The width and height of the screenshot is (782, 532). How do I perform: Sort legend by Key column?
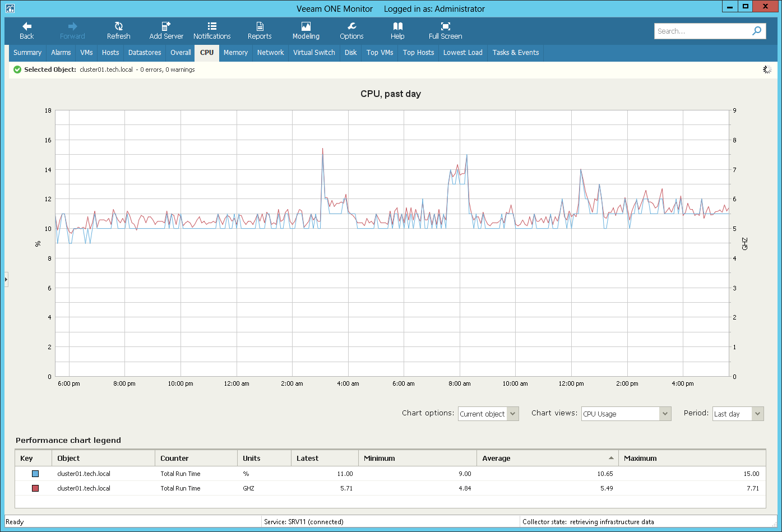click(33, 458)
